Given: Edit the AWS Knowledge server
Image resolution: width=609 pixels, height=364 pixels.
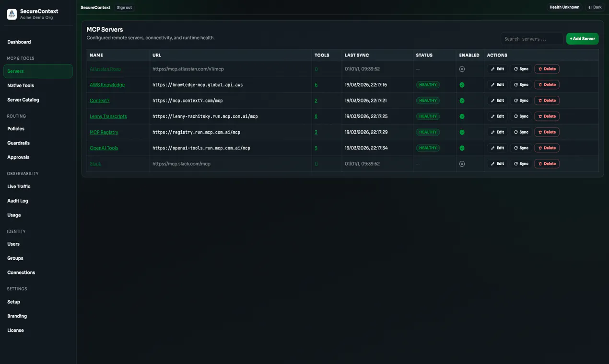Looking at the screenshot, I should click(498, 85).
